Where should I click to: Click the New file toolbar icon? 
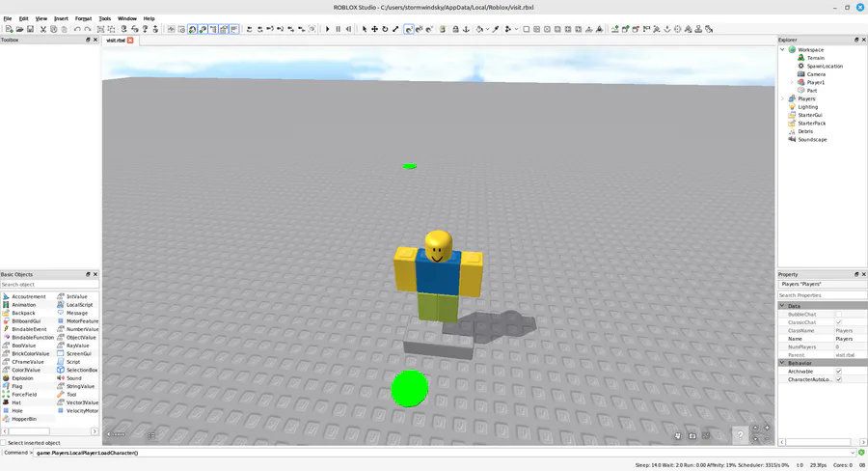pyautogui.click(x=9, y=29)
